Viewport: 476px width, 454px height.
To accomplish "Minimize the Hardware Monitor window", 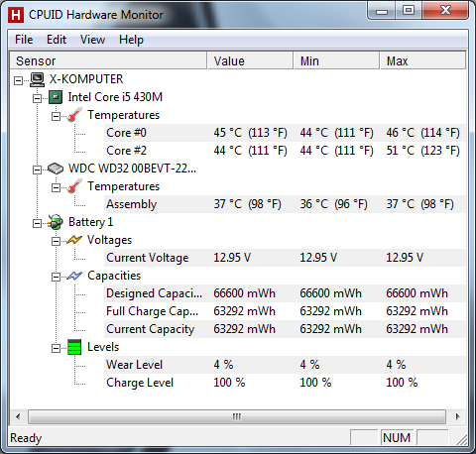I will coord(382,11).
